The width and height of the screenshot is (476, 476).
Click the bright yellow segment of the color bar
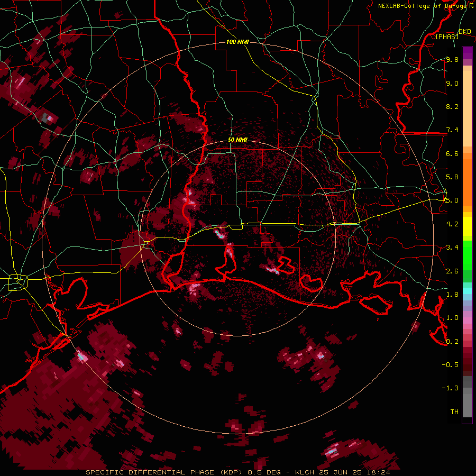pos(467,226)
